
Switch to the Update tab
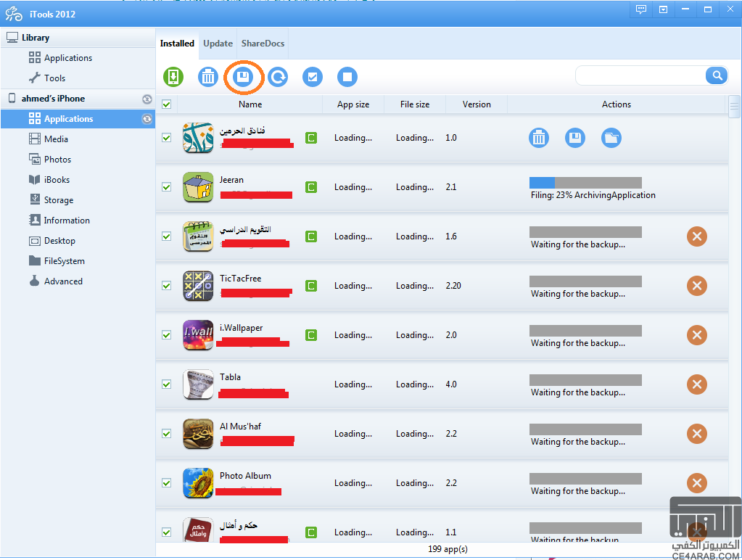tap(218, 44)
